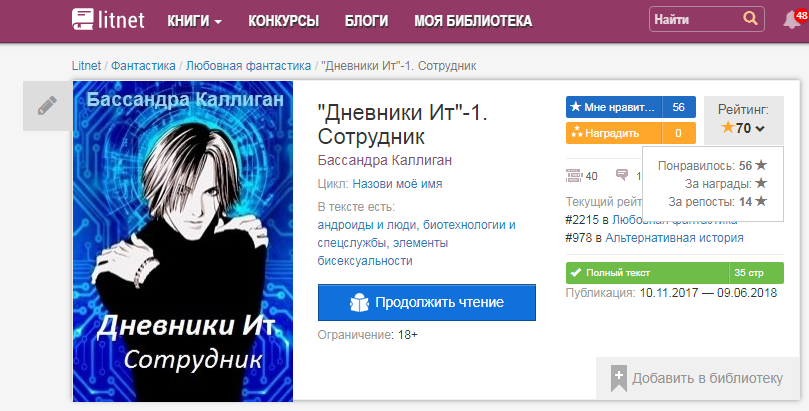
Task: Open the Альтернативная история genre link
Action: (674, 238)
